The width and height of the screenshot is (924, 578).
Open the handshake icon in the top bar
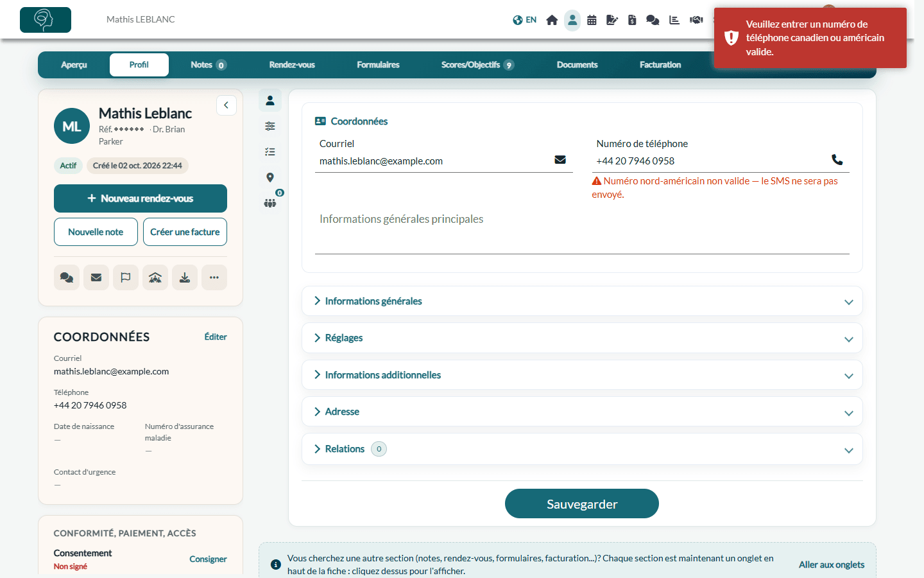pyautogui.click(x=696, y=20)
